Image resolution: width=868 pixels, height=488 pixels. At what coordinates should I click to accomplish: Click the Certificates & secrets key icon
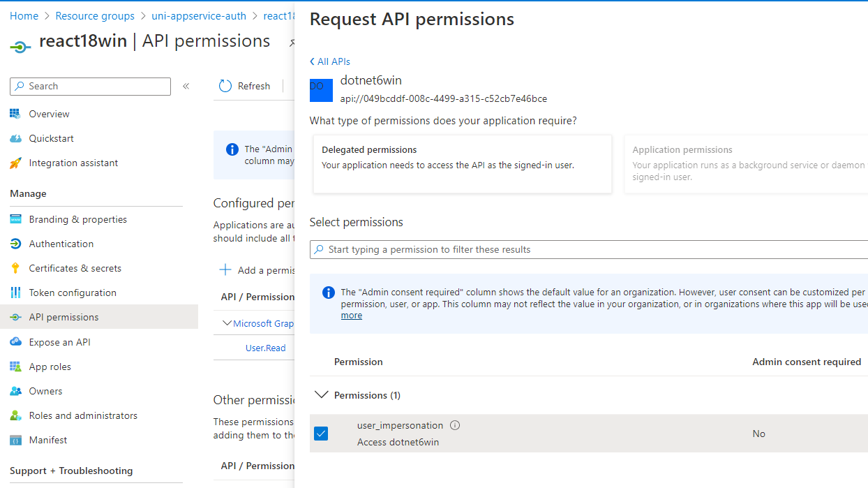(x=15, y=268)
